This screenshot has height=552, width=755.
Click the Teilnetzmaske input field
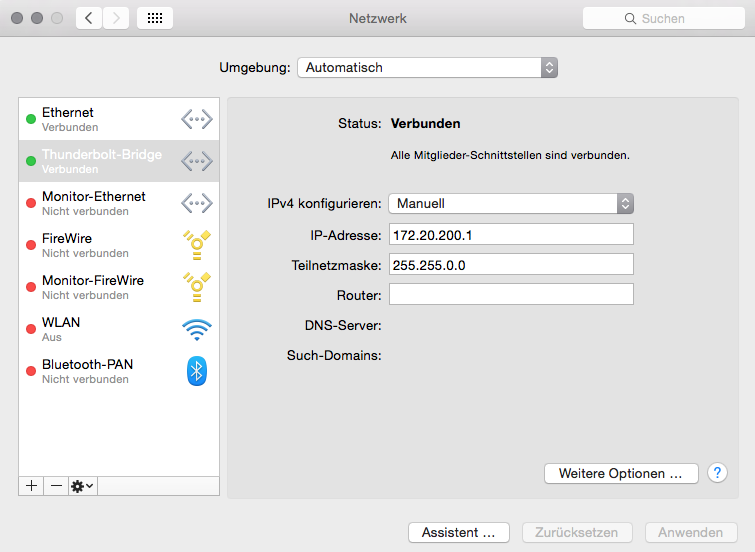click(x=511, y=264)
